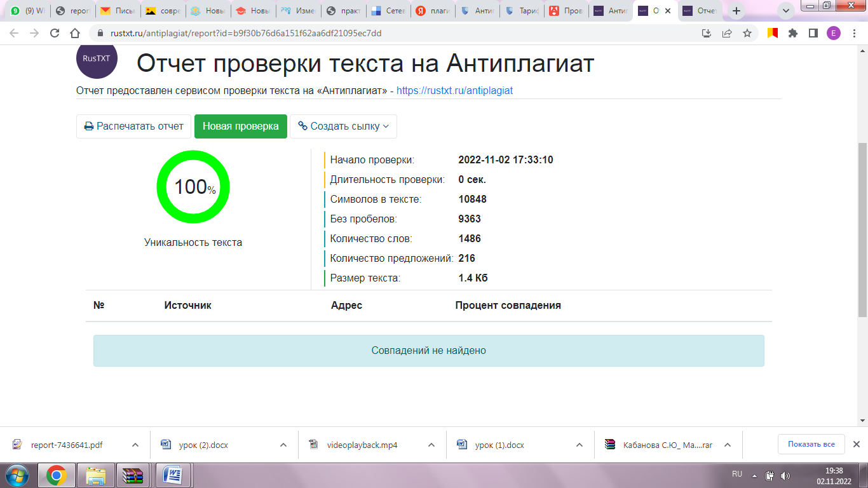
Task: Click the power/battery tray icon
Action: point(770,475)
